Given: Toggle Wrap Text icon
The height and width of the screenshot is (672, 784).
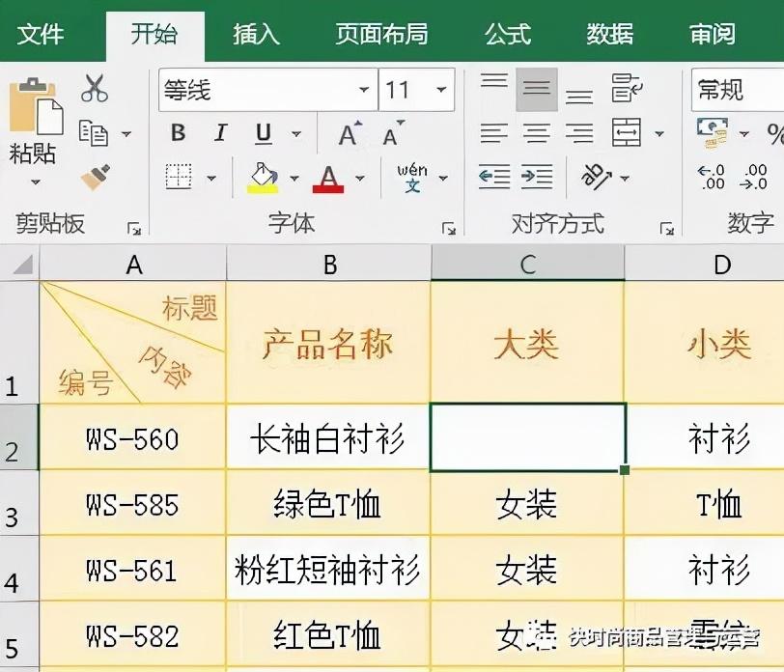Looking at the screenshot, I should click(627, 89).
